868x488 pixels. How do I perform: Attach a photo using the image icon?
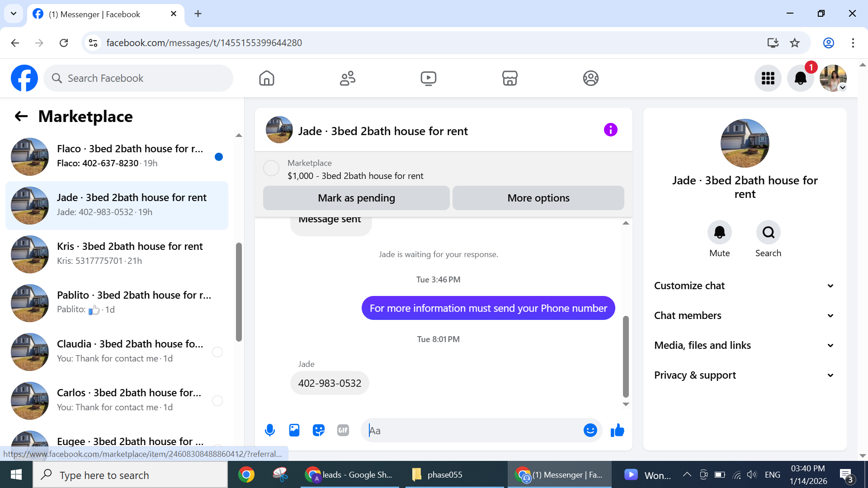294,430
